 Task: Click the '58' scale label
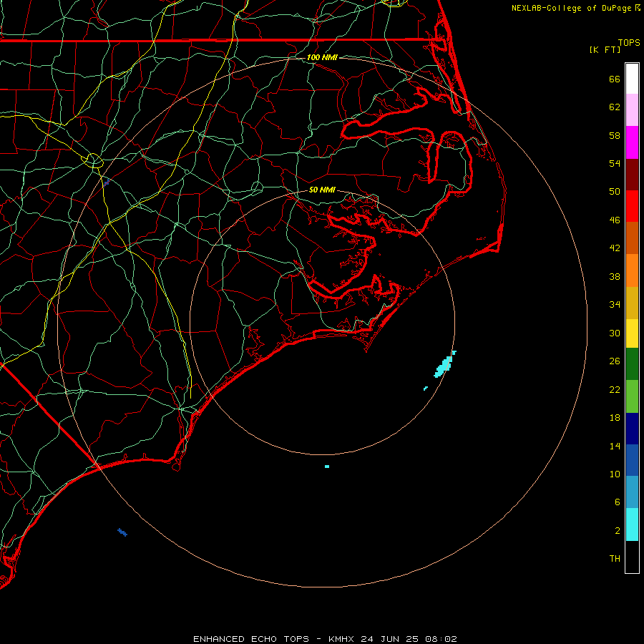pyautogui.click(x=615, y=135)
